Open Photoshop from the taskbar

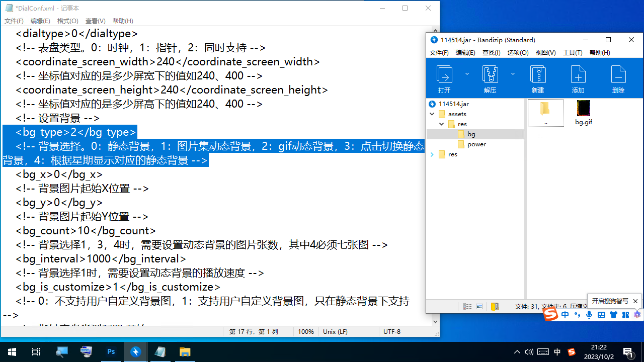(x=111, y=352)
